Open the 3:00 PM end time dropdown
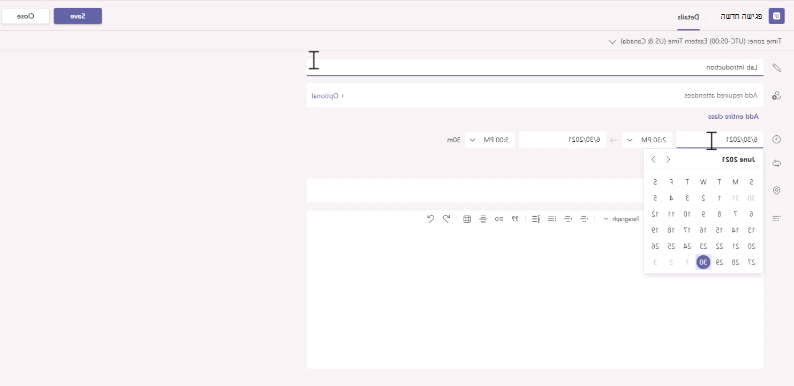794x386 pixels. pos(490,139)
